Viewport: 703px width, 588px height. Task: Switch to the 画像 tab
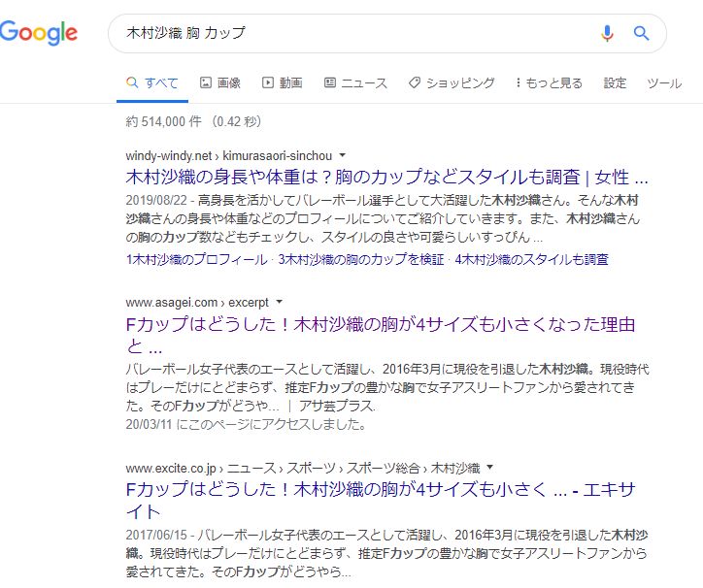[219, 82]
